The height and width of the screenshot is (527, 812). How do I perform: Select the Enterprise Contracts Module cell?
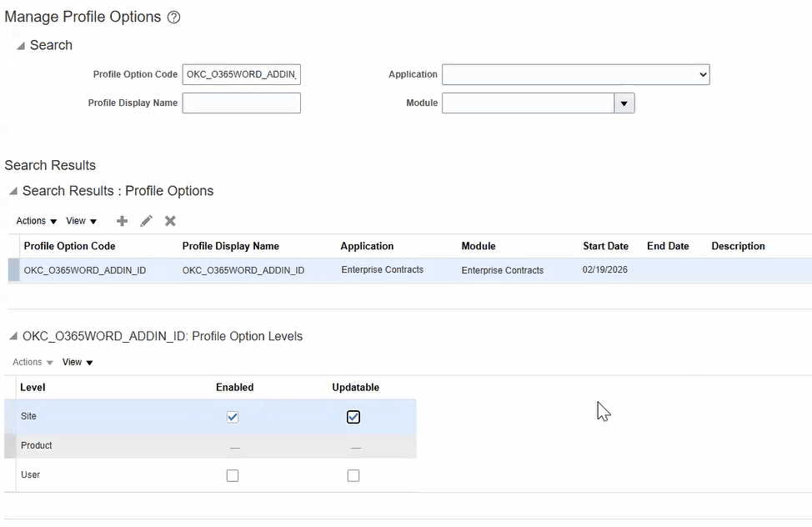tap(503, 270)
